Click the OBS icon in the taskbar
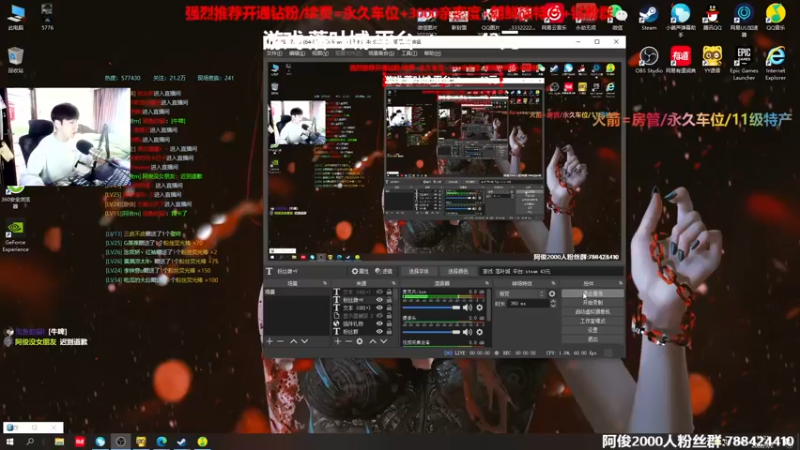800x450 pixels. [x=120, y=441]
